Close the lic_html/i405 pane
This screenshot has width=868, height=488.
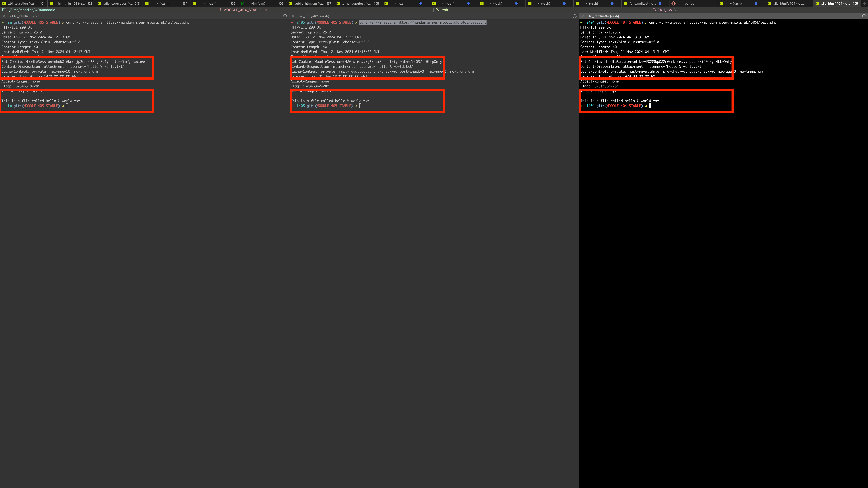point(293,16)
